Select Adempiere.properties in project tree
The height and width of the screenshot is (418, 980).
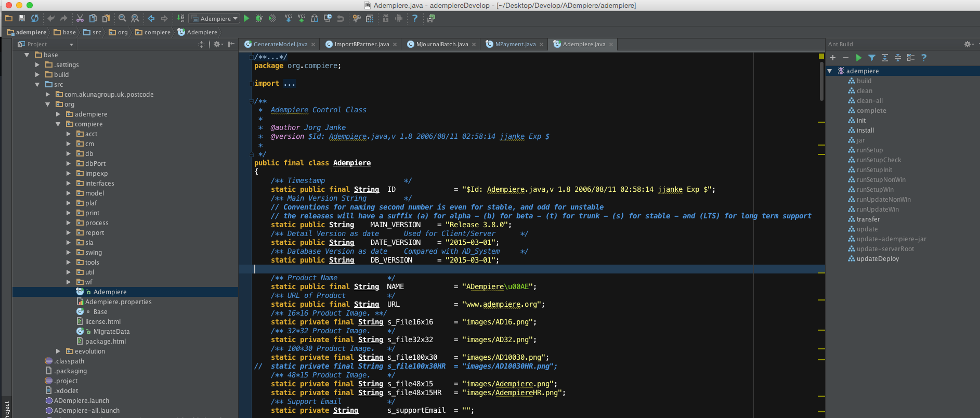(x=114, y=302)
